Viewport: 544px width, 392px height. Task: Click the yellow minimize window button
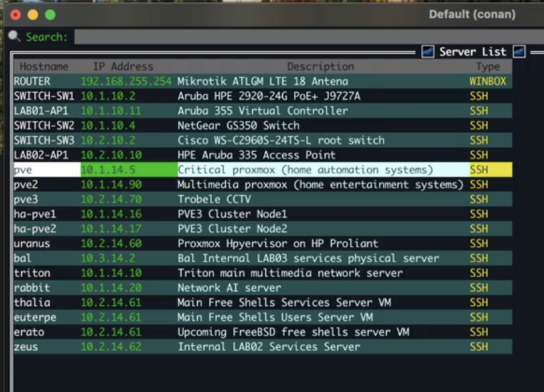(33, 15)
